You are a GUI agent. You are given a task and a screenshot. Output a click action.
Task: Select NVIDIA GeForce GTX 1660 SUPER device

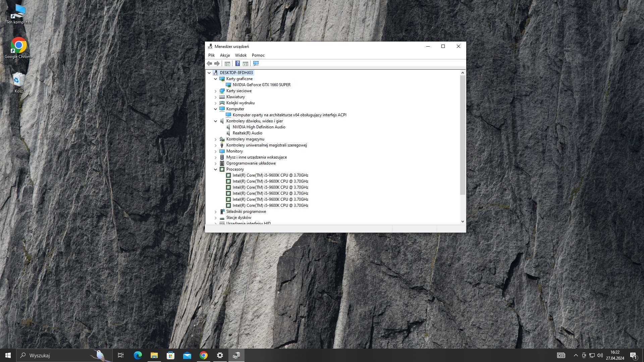click(x=262, y=85)
